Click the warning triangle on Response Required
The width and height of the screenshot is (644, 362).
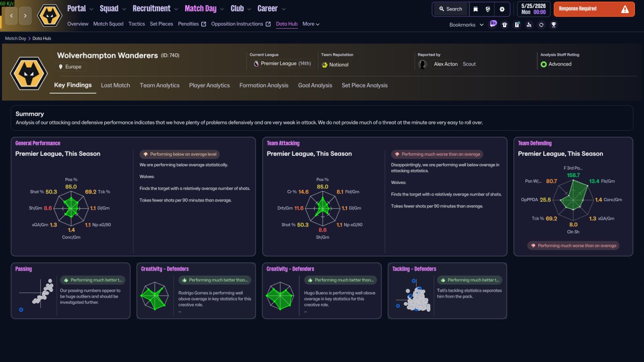click(625, 9)
